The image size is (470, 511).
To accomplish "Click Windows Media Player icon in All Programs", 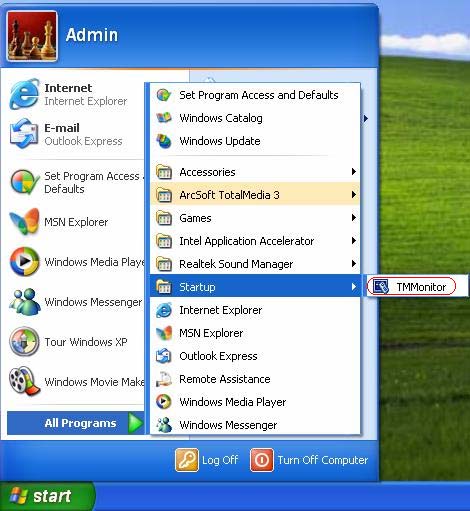I will click(164, 402).
